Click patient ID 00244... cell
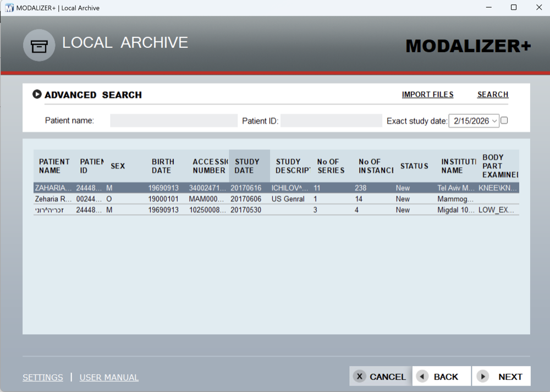 pyautogui.click(x=89, y=199)
